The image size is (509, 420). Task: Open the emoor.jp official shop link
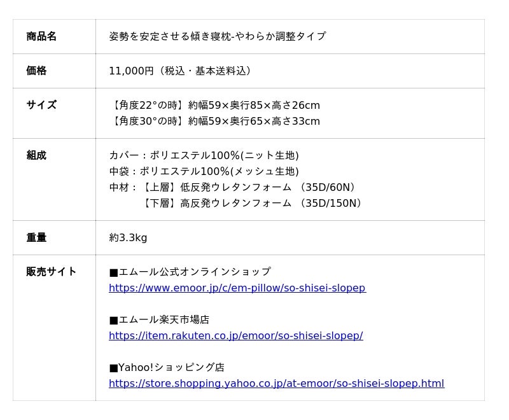[237, 288]
